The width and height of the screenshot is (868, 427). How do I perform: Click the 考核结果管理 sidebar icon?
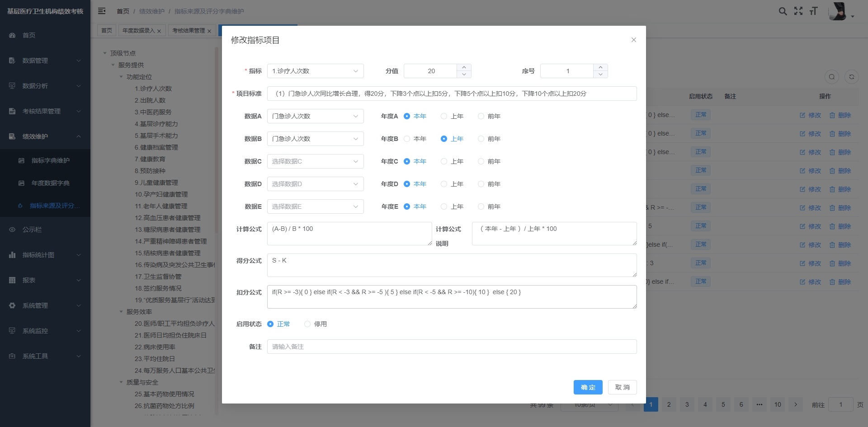pyautogui.click(x=12, y=111)
